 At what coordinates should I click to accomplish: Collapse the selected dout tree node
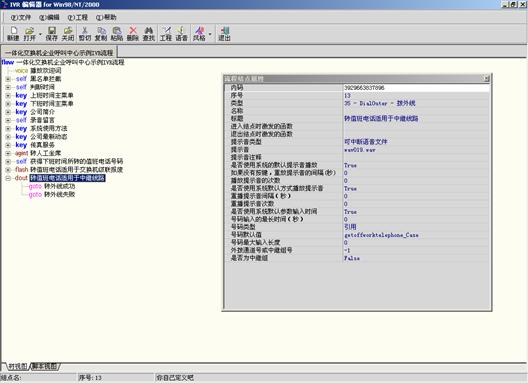[x=8, y=178]
